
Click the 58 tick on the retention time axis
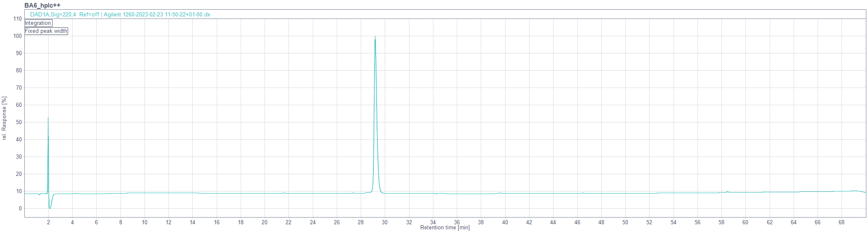(x=721, y=222)
